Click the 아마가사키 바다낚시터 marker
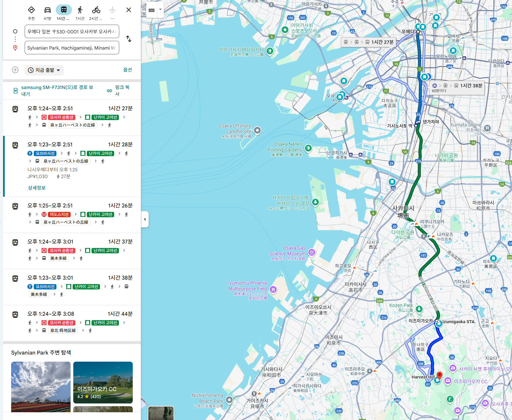Image resolution: width=512 pixels, height=420 pixels. (x=270, y=51)
